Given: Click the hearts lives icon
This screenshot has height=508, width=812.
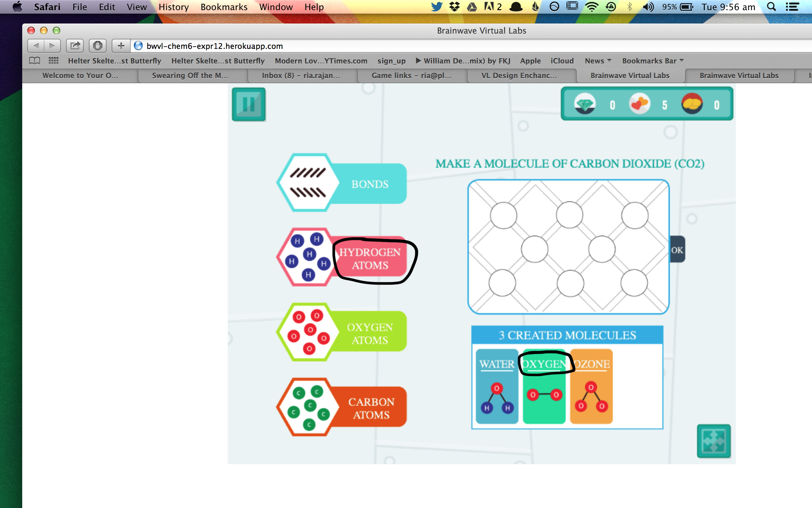Looking at the screenshot, I should pyautogui.click(x=639, y=104).
